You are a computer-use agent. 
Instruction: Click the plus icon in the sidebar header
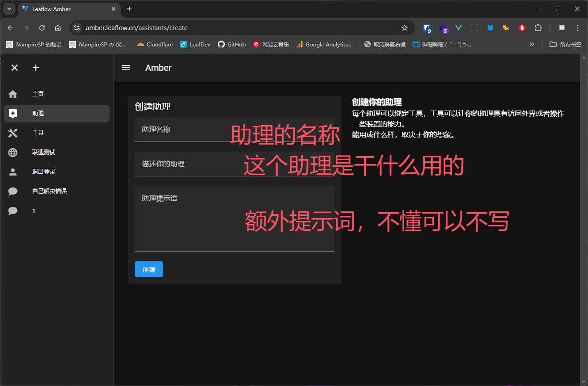tap(36, 68)
